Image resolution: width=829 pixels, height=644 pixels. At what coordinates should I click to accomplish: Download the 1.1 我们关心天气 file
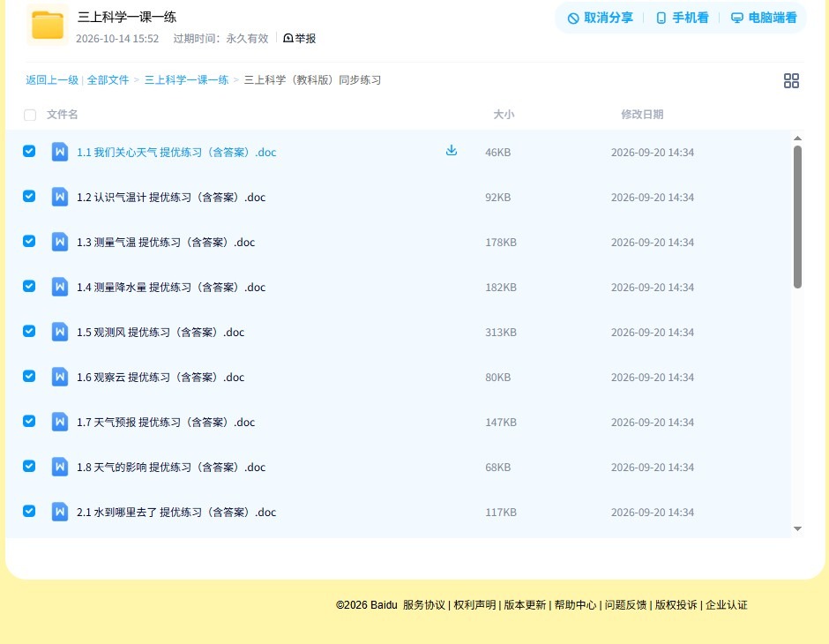(451, 151)
